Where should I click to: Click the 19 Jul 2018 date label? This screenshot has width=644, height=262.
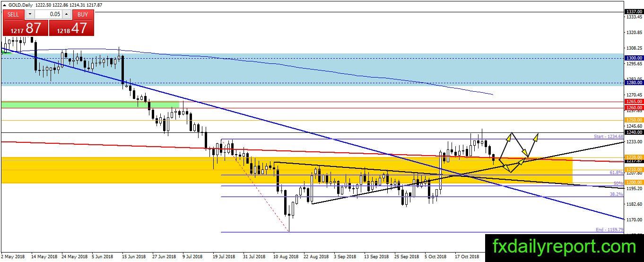223,256
